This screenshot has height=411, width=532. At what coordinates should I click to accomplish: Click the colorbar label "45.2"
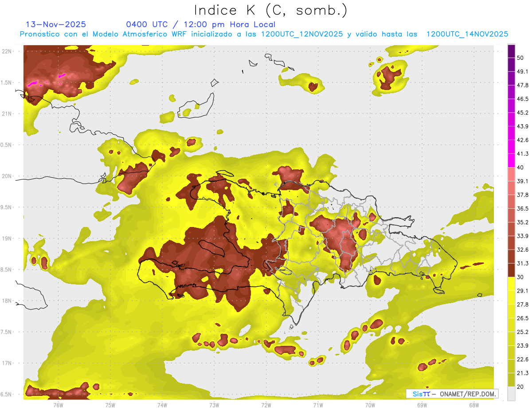pyautogui.click(x=522, y=113)
